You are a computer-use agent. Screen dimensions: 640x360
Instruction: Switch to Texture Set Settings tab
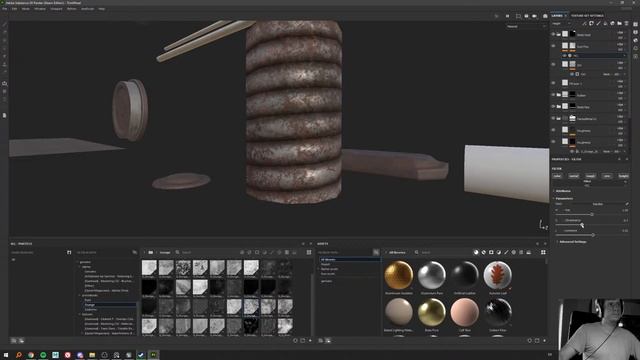tap(587, 16)
